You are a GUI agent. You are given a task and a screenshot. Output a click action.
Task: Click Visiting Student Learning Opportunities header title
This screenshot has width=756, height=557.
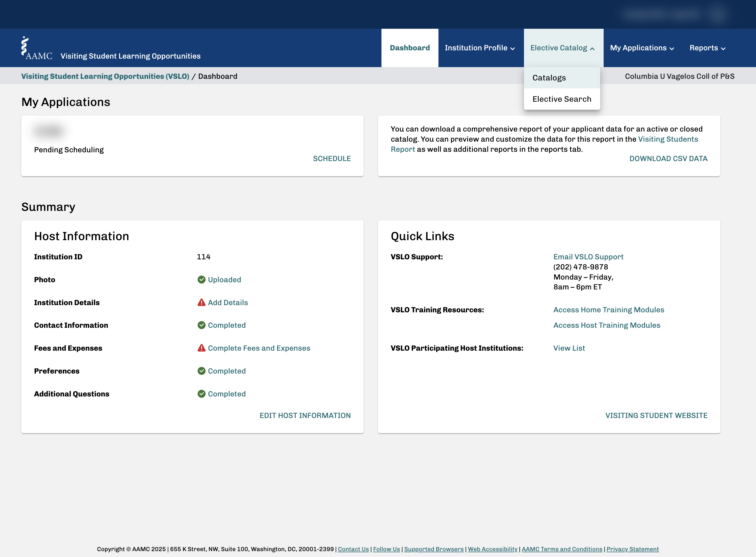(131, 56)
